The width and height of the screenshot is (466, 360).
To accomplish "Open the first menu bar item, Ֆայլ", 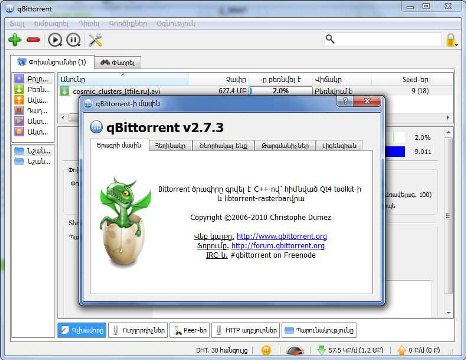I will coord(17,24).
